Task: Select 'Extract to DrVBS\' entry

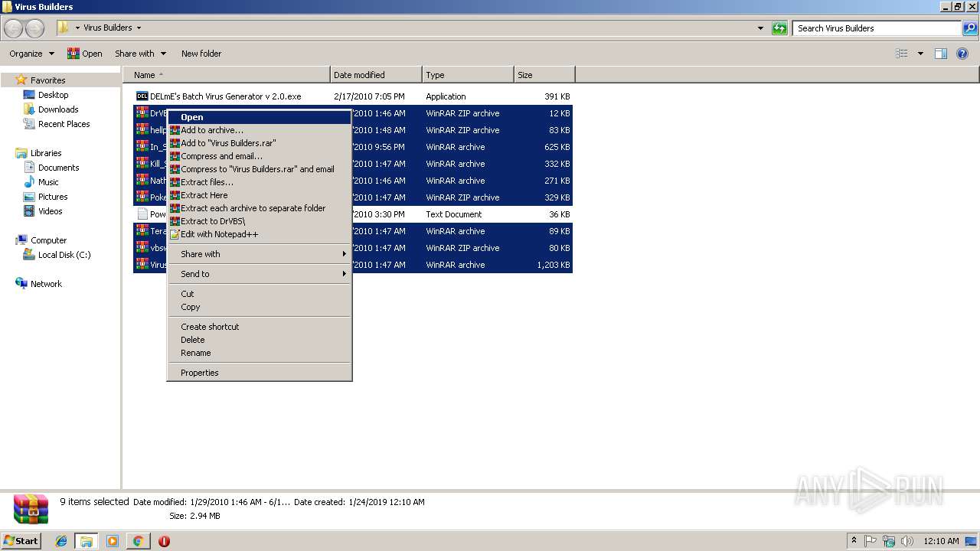Action: (260, 221)
